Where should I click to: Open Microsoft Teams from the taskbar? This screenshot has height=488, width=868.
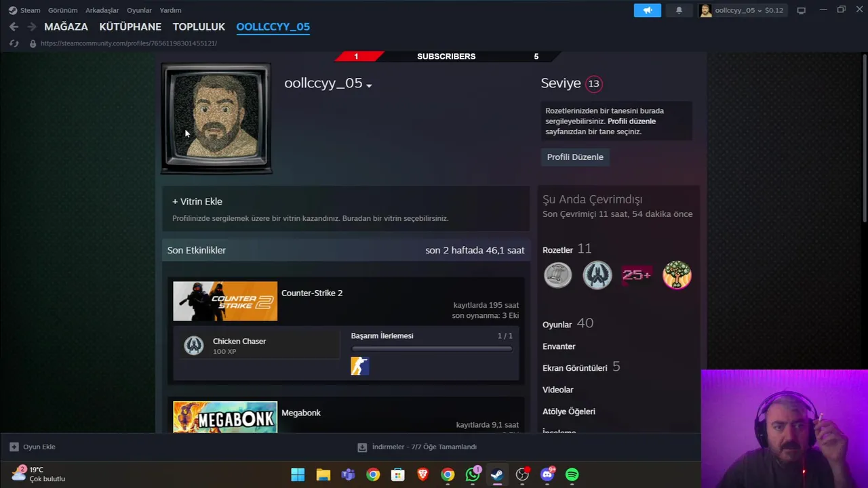348,474
